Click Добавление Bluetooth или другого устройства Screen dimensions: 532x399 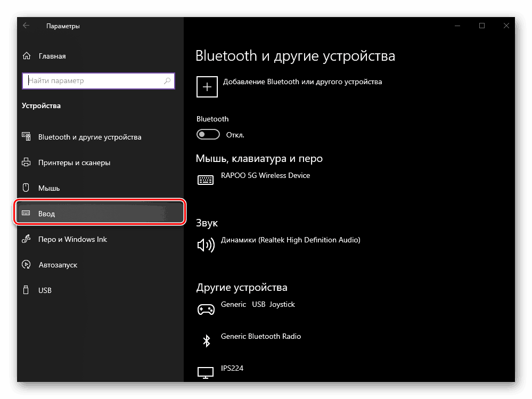(x=302, y=82)
